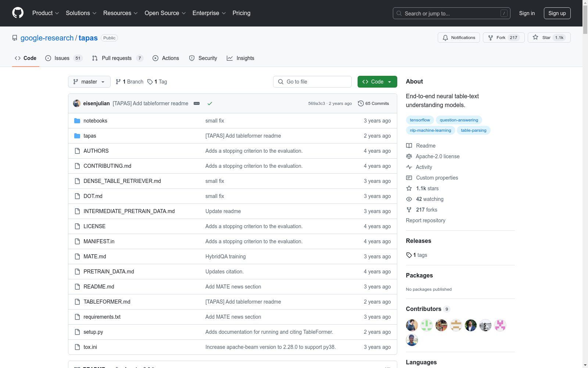
Task: Open the Product menu dropdown
Action: coord(46,13)
